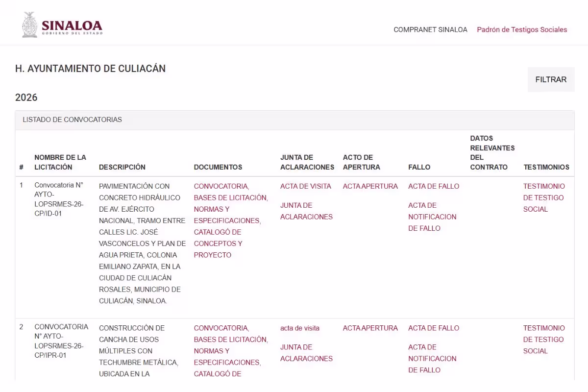The image size is (588, 392).
Task: Open CONVOCATORIA document for CP/IPR-01
Action: (x=221, y=328)
